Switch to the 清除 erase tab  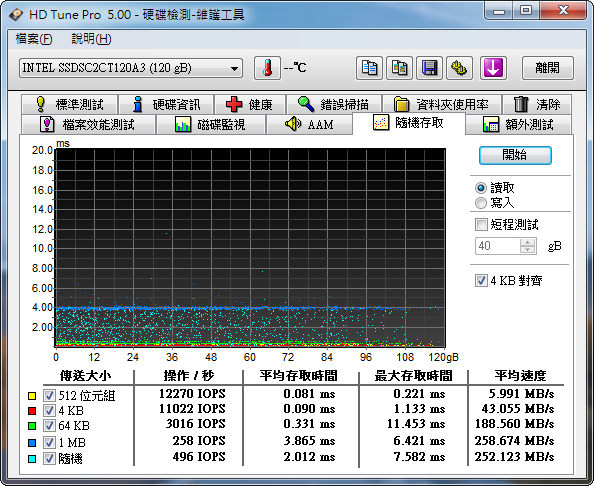(x=537, y=104)
